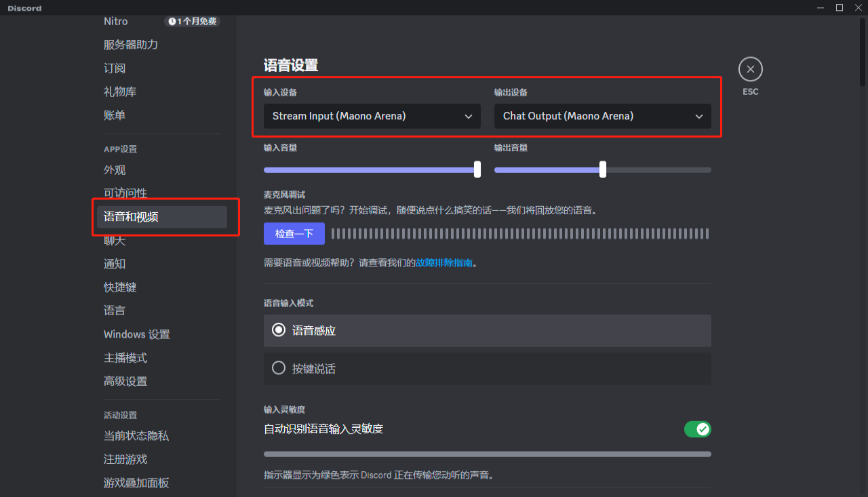
Task: Open the 主播模式 streamer mode settings
Action: coord(125,357)
